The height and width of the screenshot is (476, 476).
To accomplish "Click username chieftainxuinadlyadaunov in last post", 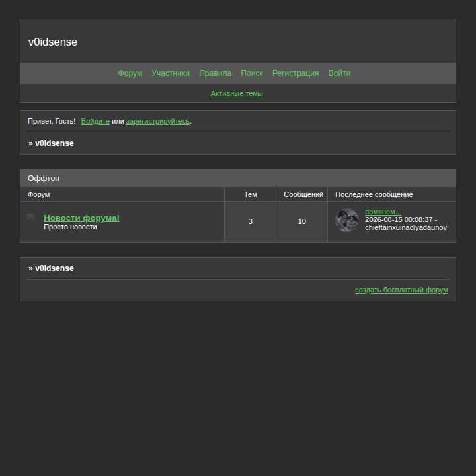I will [406, 227].
